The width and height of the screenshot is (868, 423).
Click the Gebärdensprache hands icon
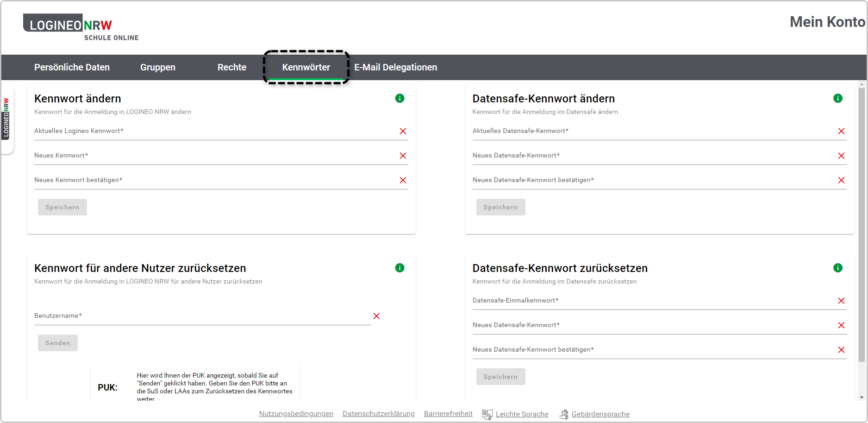tap(564, 414)
